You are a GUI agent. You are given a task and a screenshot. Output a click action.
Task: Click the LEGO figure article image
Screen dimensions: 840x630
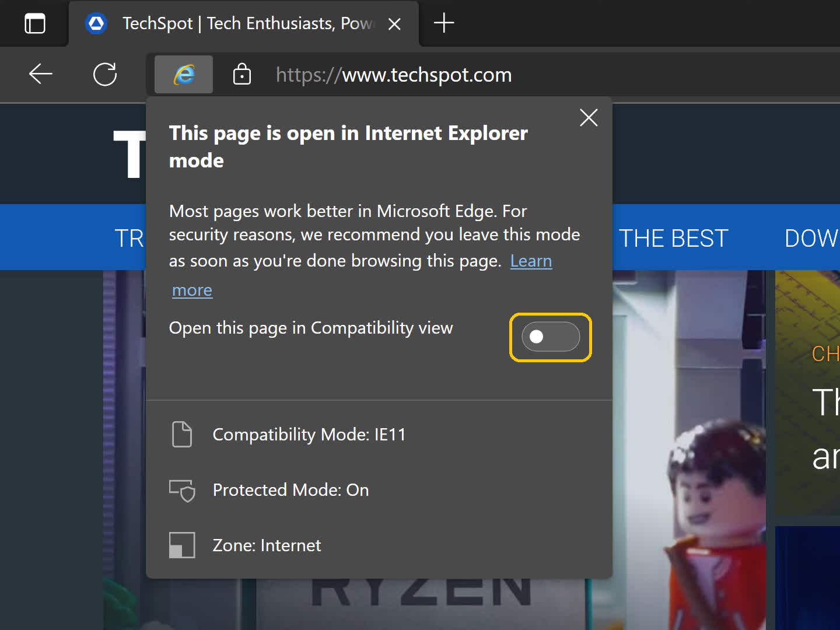[x=688, y=449]
